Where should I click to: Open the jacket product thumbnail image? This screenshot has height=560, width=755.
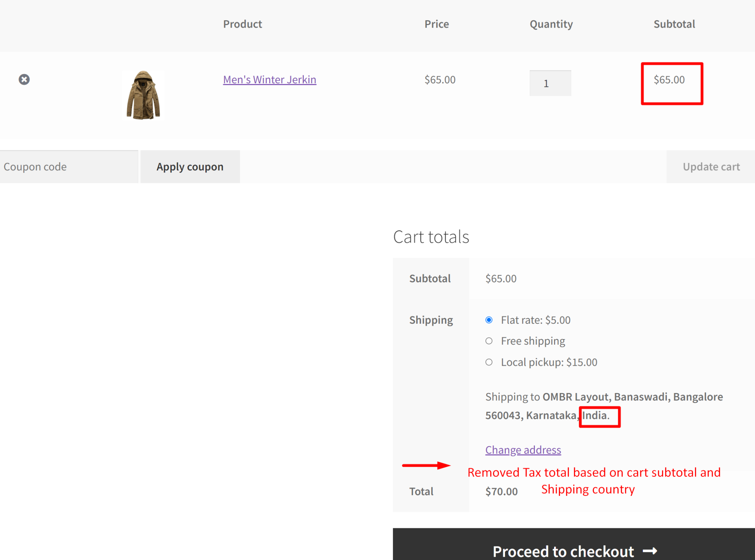[x=143, y=94]
